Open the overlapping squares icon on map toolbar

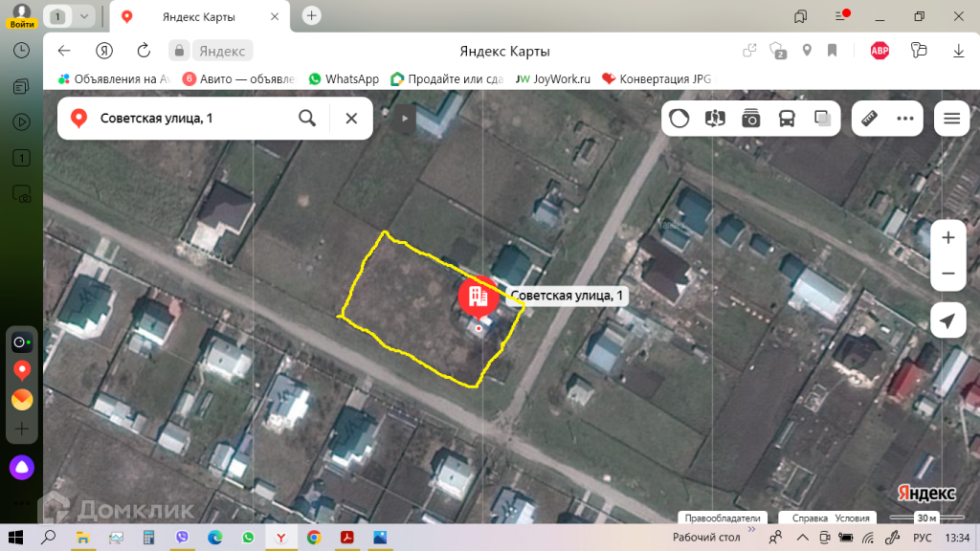click(x=822, y=118)
